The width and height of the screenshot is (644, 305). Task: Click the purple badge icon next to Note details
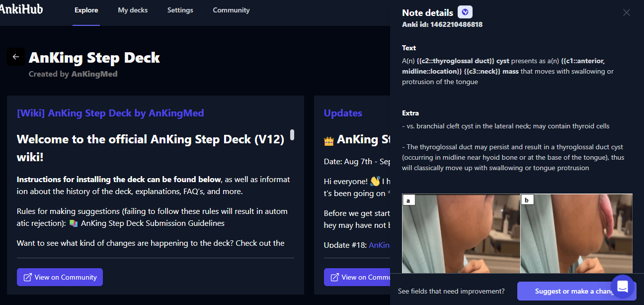click(465, 12)
